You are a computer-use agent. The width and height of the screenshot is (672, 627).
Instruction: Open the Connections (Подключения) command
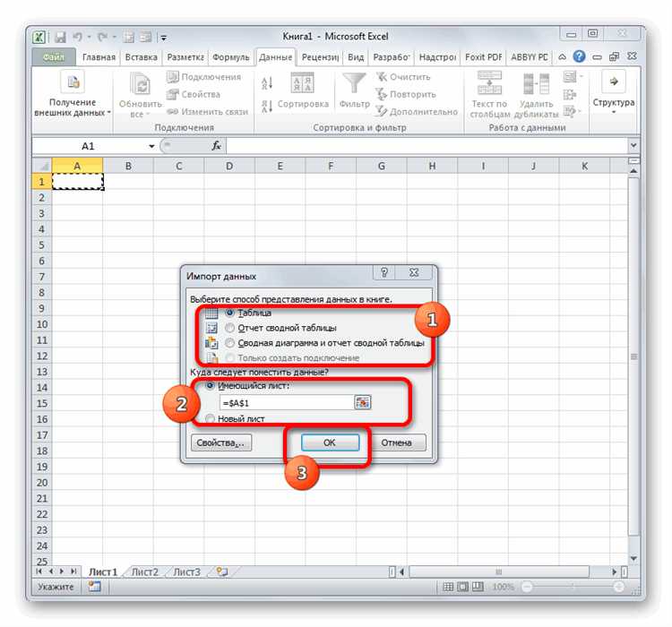tap(204, 77)
